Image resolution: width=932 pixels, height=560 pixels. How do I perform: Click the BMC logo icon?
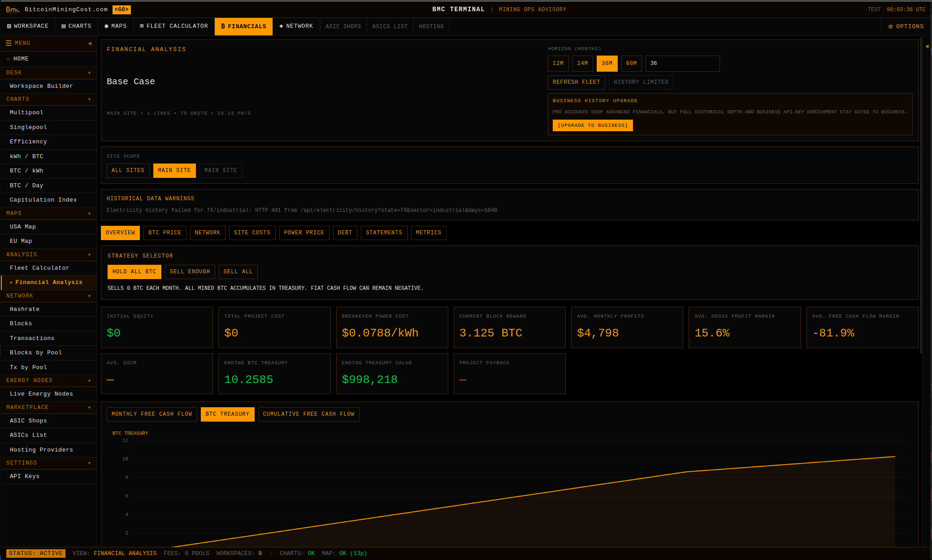coord(13,9)
